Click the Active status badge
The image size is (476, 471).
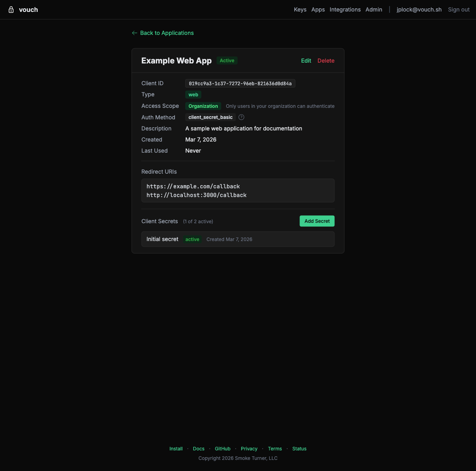click(x=227, y=60)
